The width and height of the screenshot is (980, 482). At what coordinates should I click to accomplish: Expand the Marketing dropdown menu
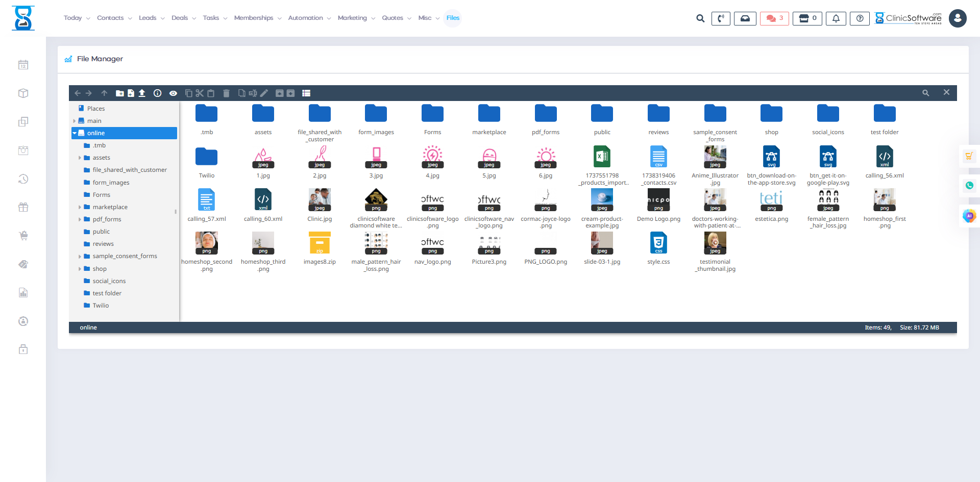356,18
